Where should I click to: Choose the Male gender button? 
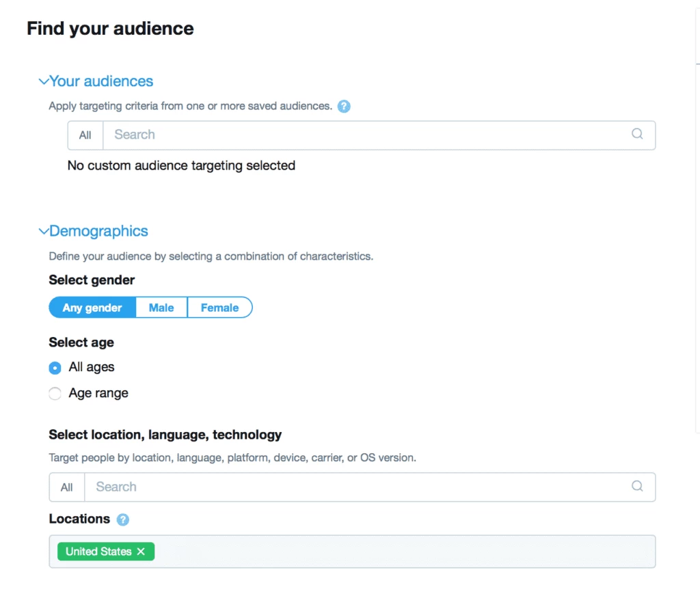[x=161, y=308]
